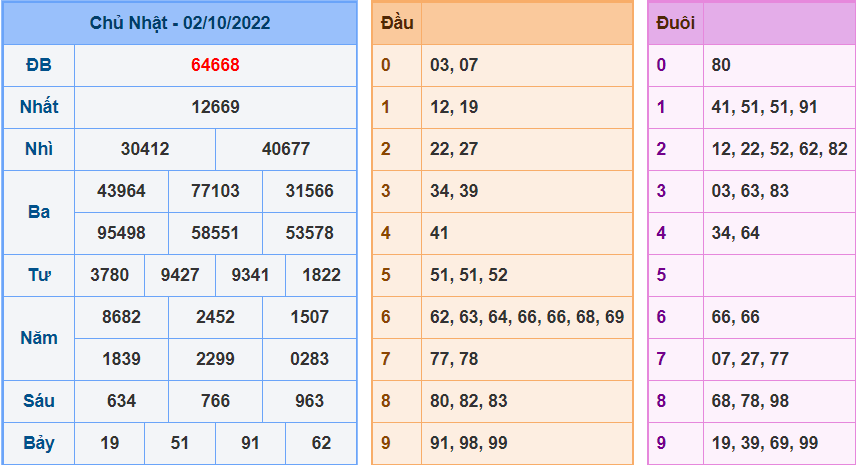
Task: Select seventh prize number 19
Action: 109,443
